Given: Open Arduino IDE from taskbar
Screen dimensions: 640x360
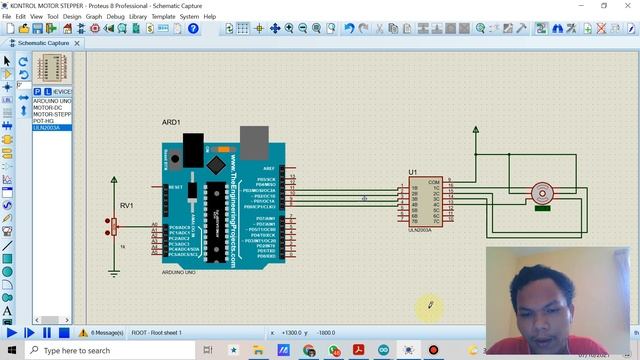Looking at the screenshot, I should pyautogui.click(x=383, y=350).
